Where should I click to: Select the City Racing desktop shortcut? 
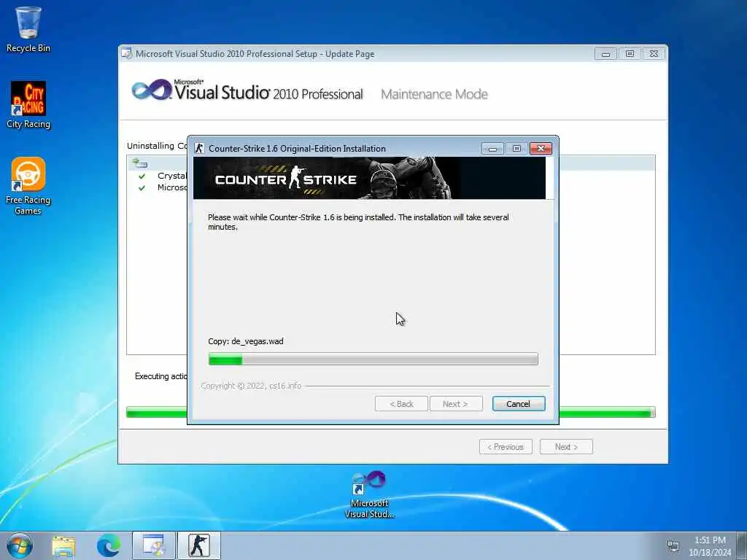[x=28, y=105]
